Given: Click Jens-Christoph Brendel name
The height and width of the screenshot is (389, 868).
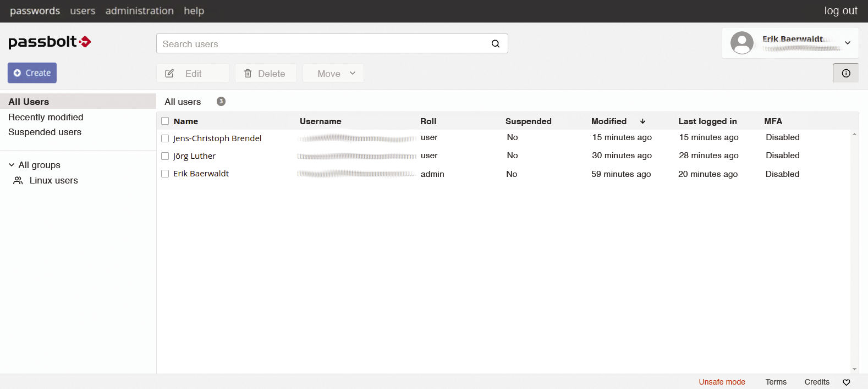Looking at the screenshot, I should pos(217,138).
